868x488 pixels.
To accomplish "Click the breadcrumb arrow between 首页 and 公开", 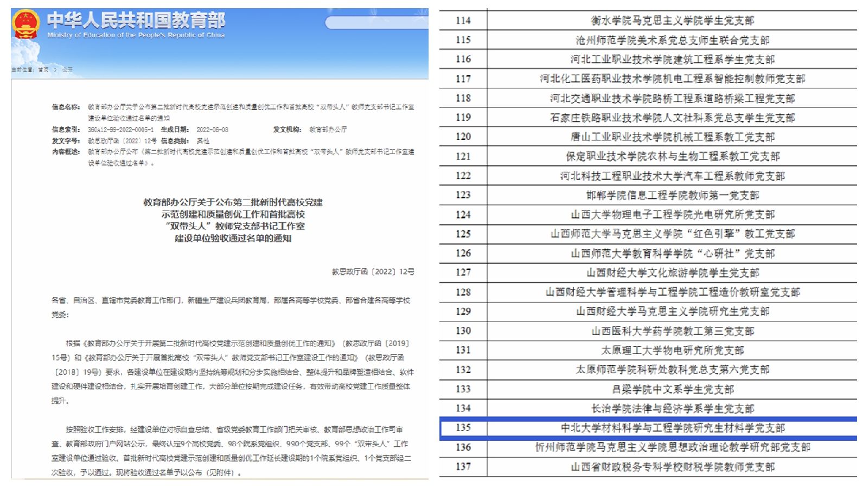I will pyautogui.click(x=55, y=70).
